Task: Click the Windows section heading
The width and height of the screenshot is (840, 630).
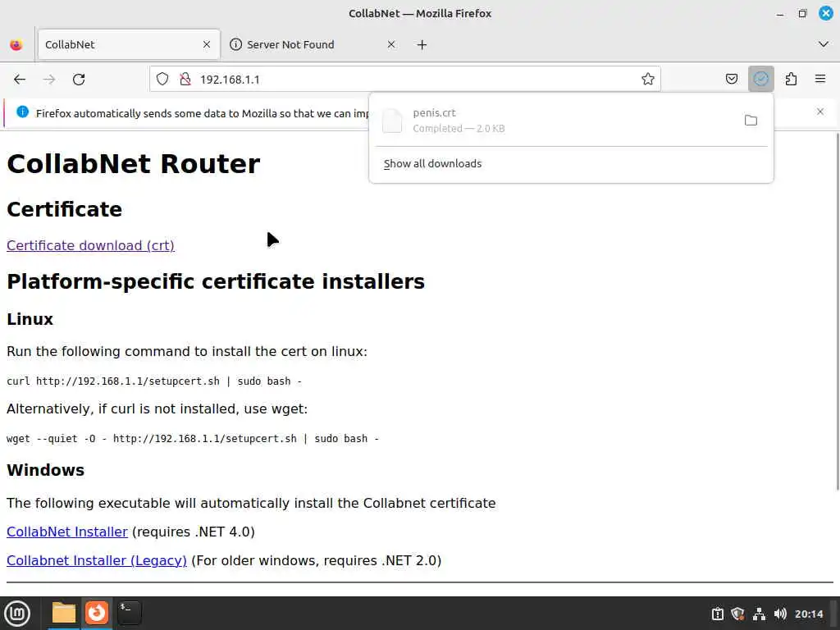Action: pos(46,470)
